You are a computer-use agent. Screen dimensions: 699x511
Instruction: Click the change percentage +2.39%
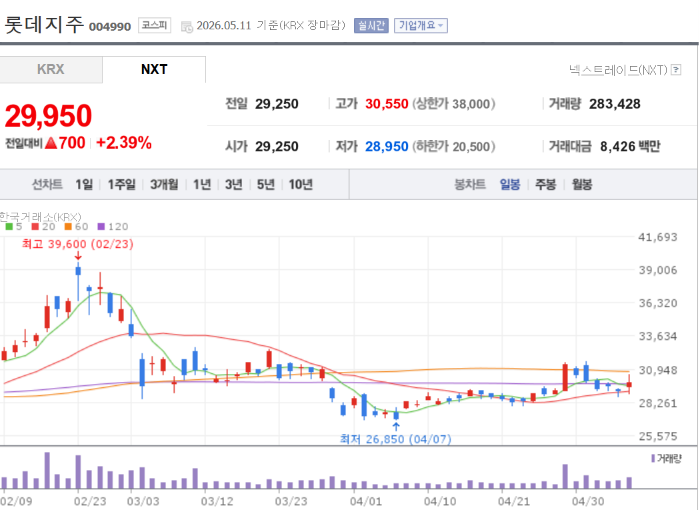pos(124,143)
